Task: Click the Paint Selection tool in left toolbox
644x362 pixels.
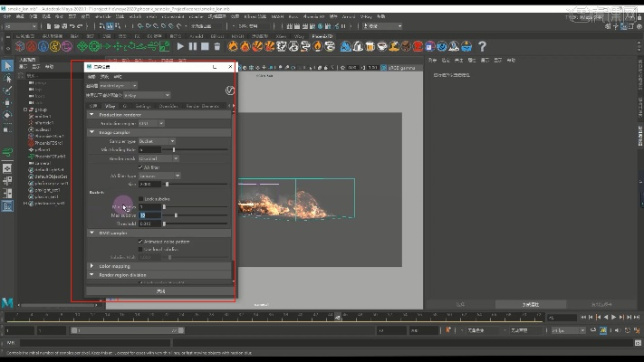Action: [x=7, y=90]
